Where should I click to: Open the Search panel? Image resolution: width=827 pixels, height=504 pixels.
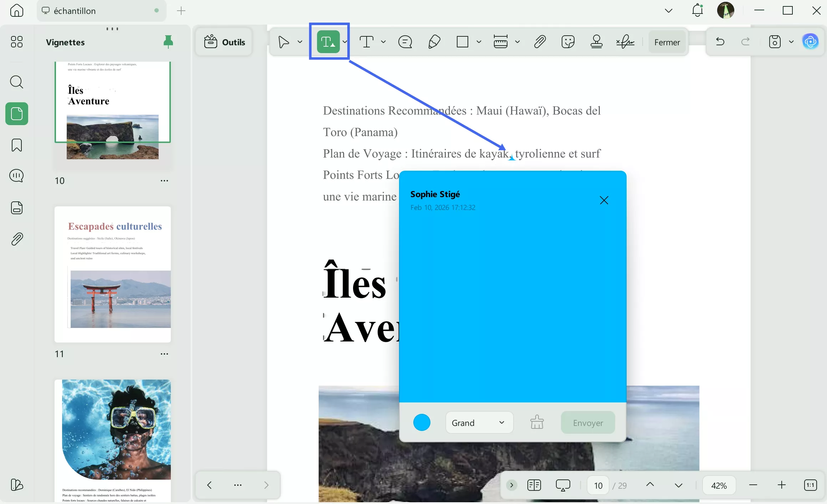pyautogui.click(x=16, y=82)
